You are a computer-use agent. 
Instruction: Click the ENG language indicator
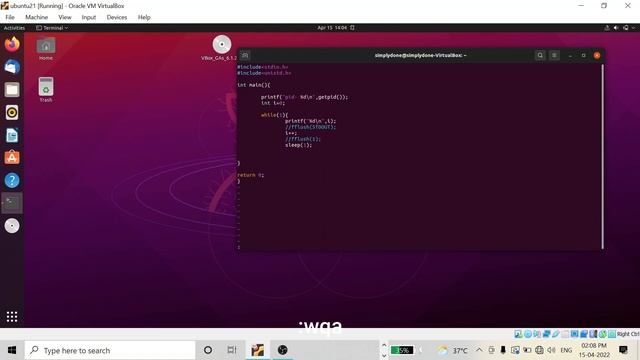(x=566, y=350)
